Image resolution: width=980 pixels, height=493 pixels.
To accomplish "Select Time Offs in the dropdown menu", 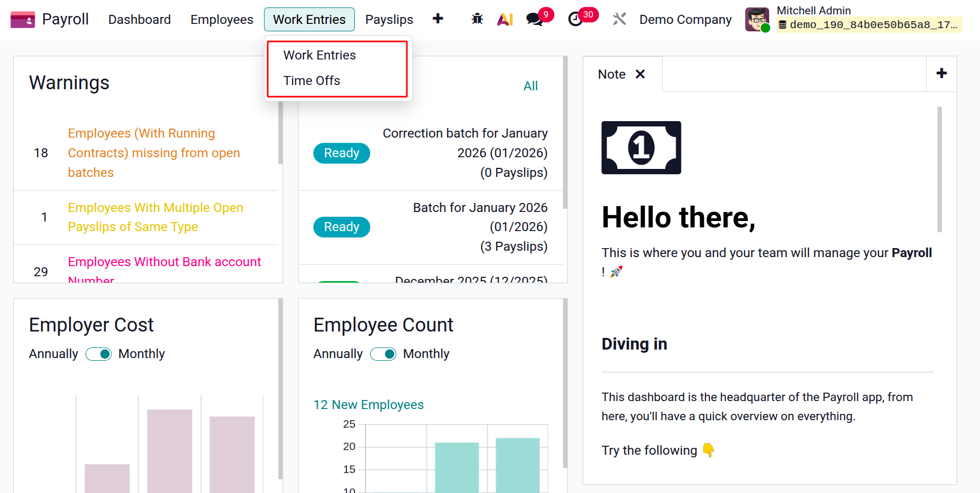I will 312,81.
